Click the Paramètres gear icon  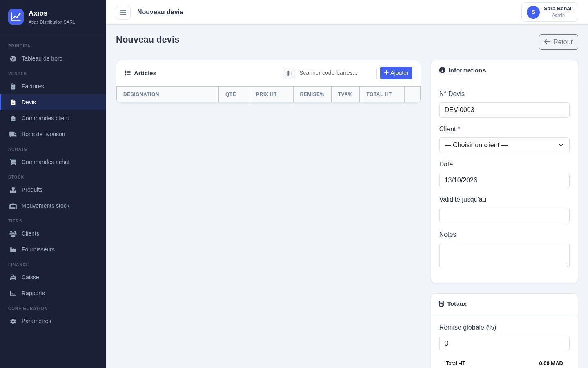pos(13,321)
